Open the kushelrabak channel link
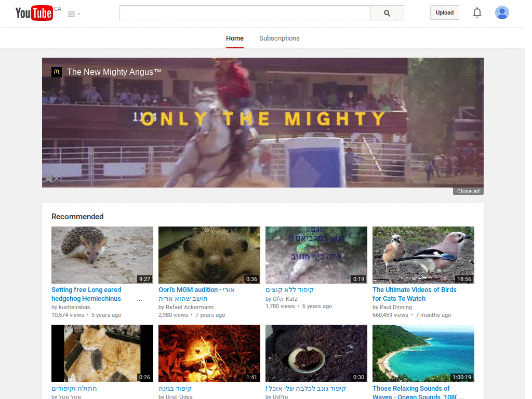Viewport: 532px width, 399px height. pos(74,308)
